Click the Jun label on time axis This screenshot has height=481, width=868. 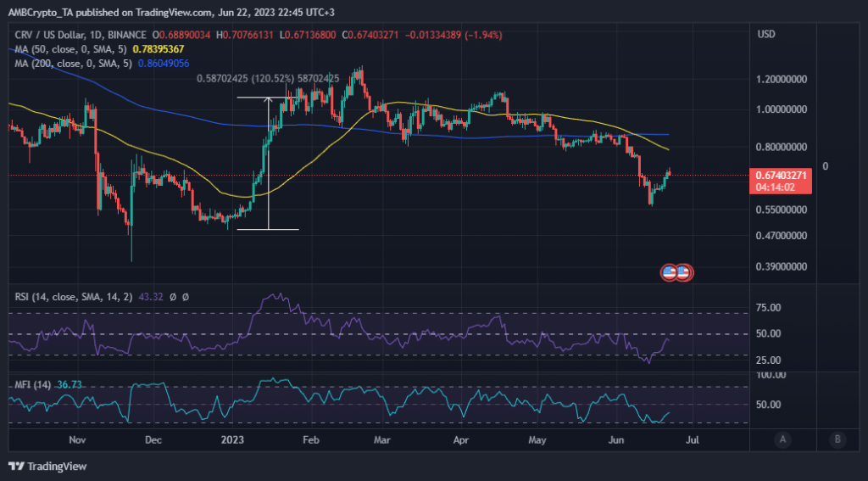click(618, 440)
